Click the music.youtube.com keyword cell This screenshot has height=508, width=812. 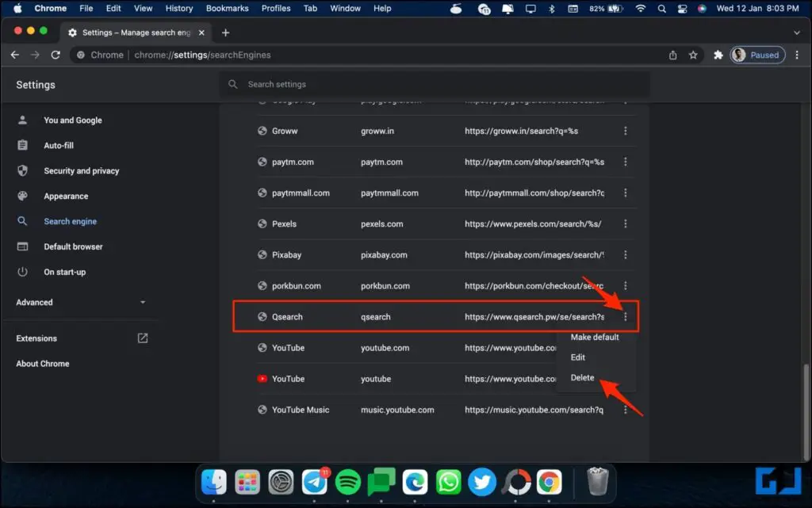[x=397, y=410]
